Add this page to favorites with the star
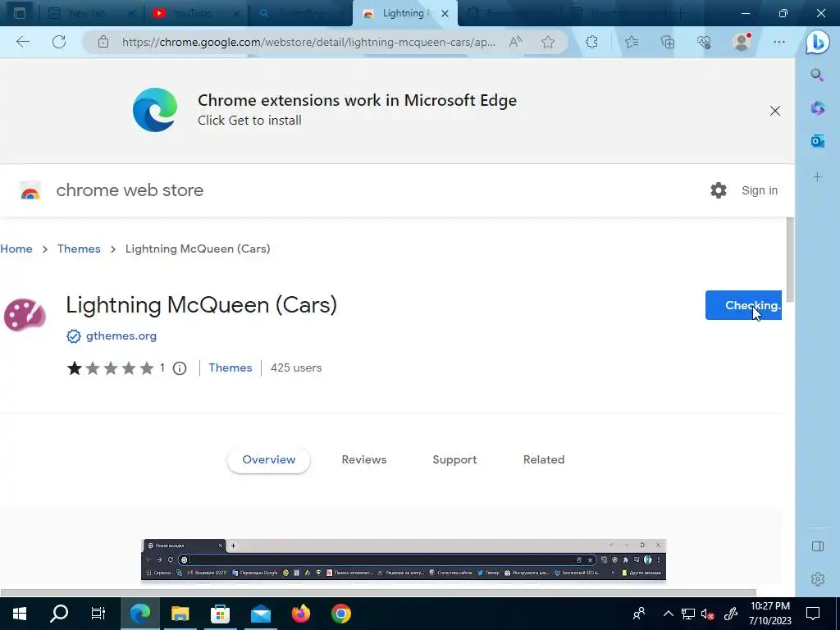Viewport: 840px width, 630px height. point(547,42)
